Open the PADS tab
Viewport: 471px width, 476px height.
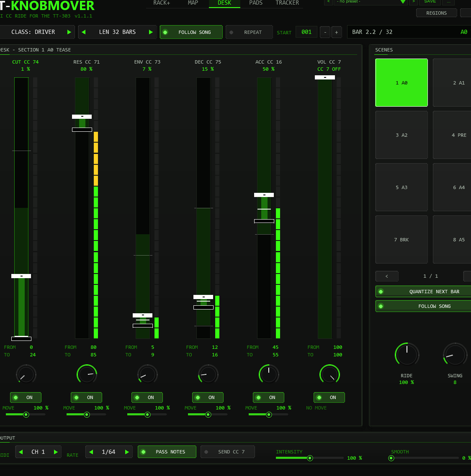click(256, 3)
